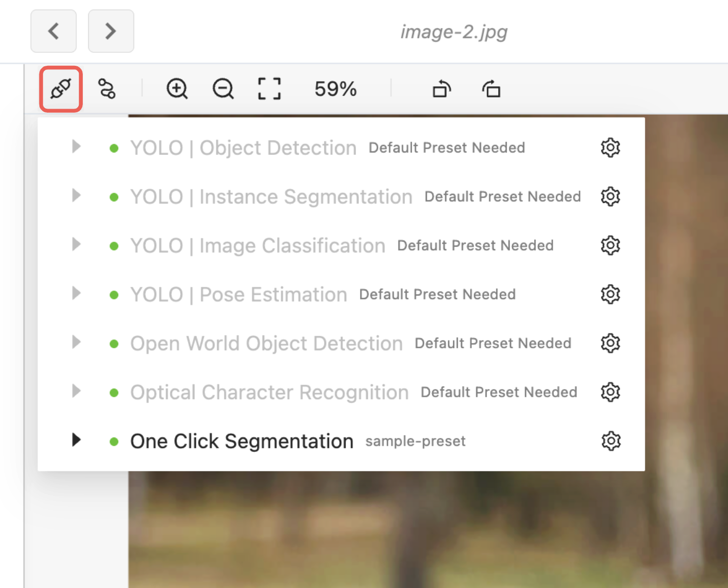Click the 59% zoom level indicator
728x588 pixels.
pyautogui.click(x=335, y=89)
